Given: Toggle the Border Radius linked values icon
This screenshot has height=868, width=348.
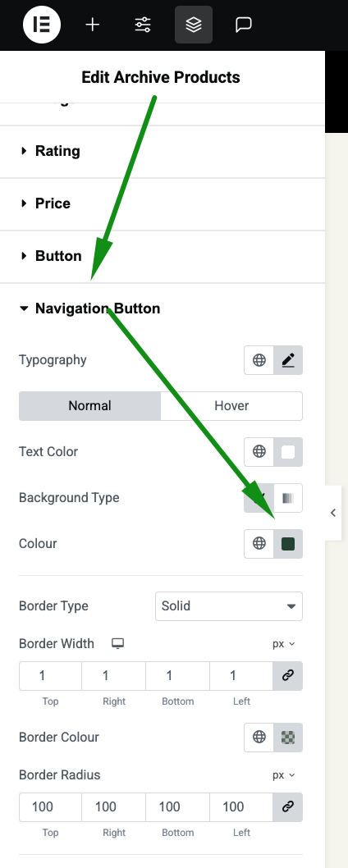Looking at the screenshot, I should 288,807.
